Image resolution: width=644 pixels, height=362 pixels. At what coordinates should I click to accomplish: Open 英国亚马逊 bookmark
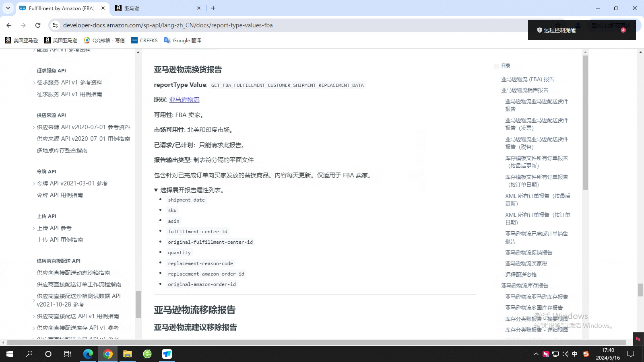click(x=61, y=40)
